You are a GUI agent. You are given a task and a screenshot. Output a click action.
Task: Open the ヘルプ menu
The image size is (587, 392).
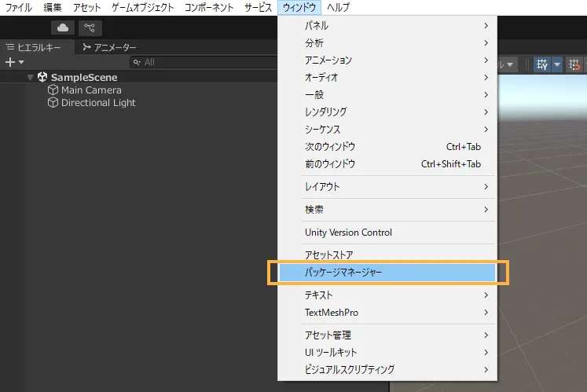(338, 8)
